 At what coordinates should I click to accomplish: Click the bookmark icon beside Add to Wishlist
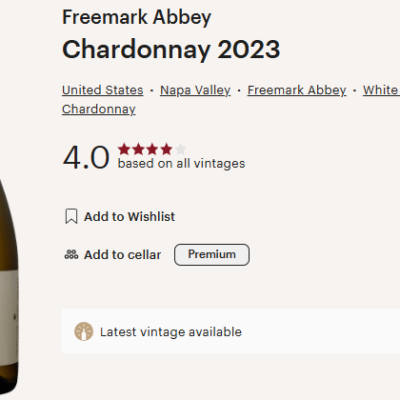pyautogui.click(x=71, y=216)
